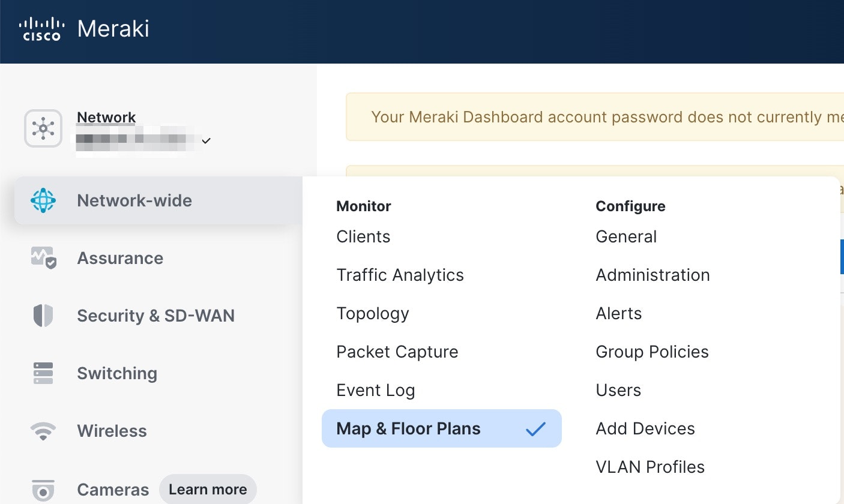
Task: Open Assurance via its heartbeat shield icon
Action: pyautogui.click(x=43, y=258)
